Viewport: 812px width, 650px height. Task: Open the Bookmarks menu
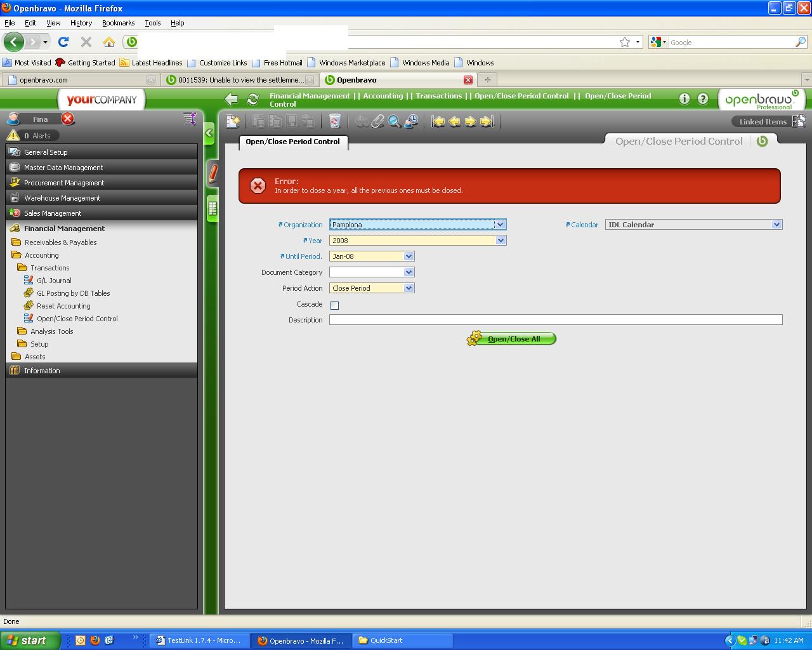pyautogui.click(x=118, y=23)
